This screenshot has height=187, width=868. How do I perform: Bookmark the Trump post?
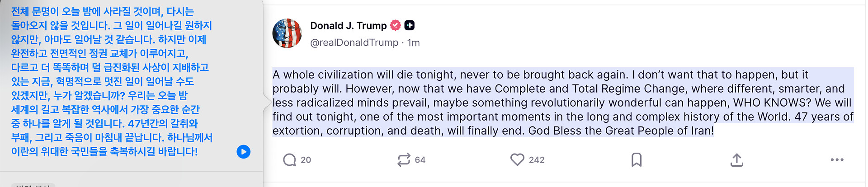(636, 160)
